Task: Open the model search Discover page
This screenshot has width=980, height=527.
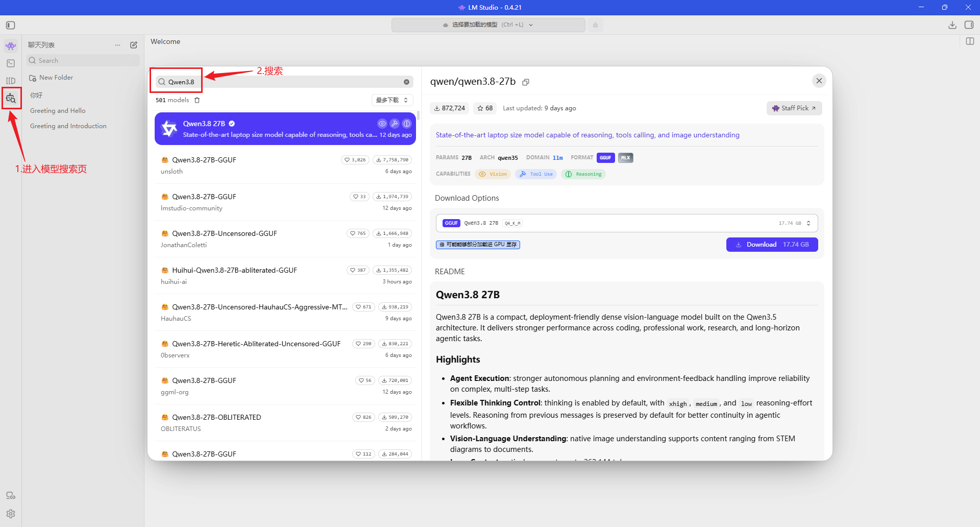Action: [x=11, y=98]
